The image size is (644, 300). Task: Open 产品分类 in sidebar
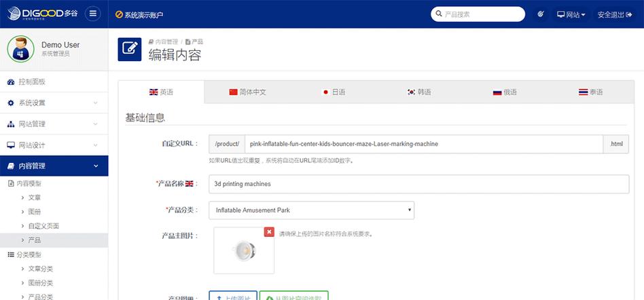[x=41, y=297]
